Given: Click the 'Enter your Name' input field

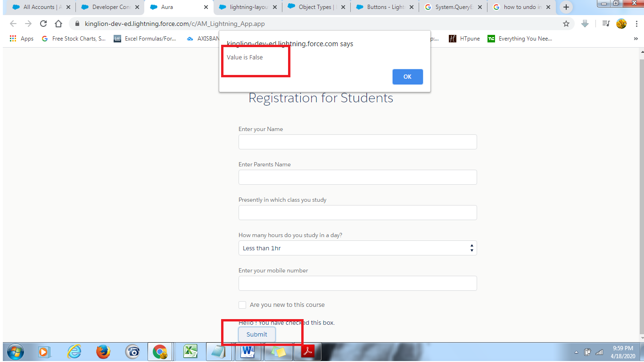Looking at the screenshot, I should pos(357,141).
